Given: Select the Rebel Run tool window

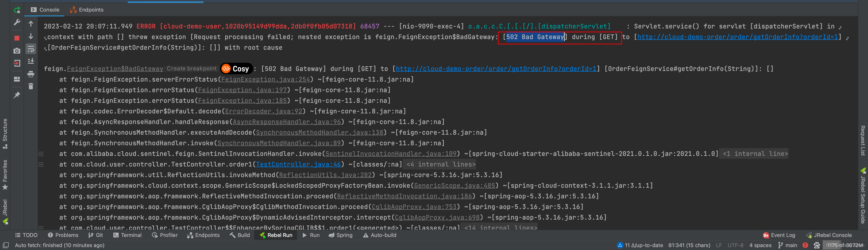Looking at the screenshot, I should [x=276, y=235].
